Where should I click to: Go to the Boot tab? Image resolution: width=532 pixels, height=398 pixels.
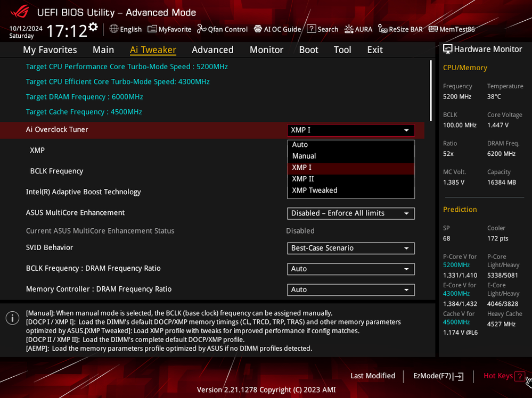[x=308, y=50]
